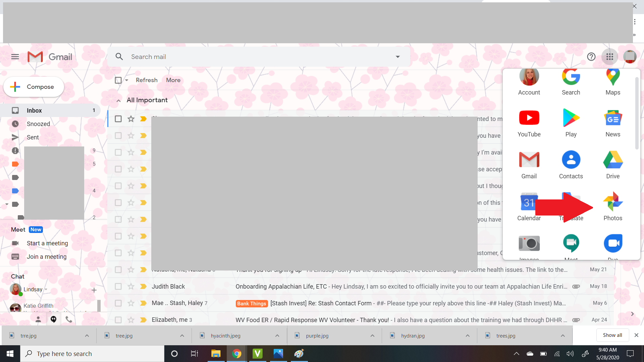Viewport: 644px width, 362px height.
Task: Open Google Calendar app
Action: tap(529, 206)
